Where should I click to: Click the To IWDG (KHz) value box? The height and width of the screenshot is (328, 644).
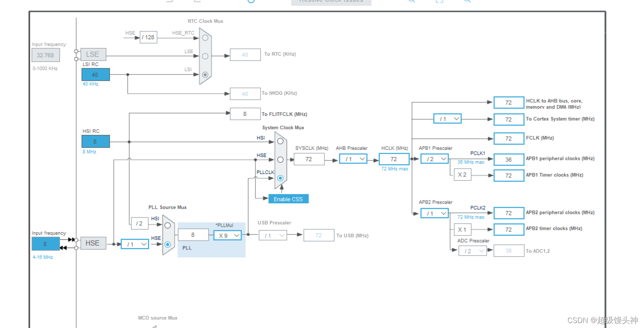coord(245,94)
